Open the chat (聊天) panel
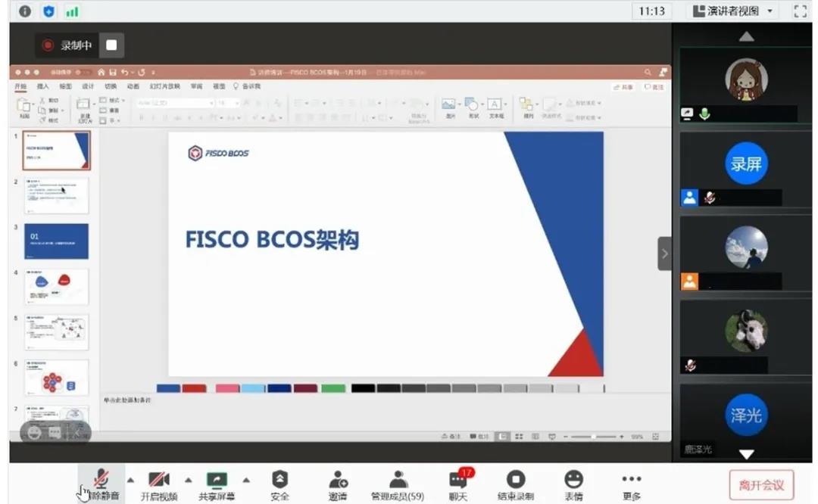818x504 pixels. tap(458, 485)
